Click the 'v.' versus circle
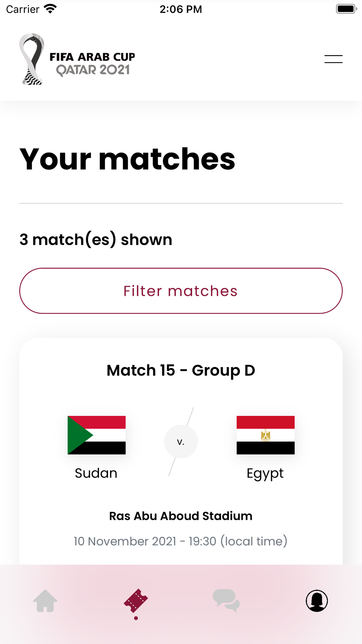The height and width of the screenshot is (644, 362). point(181,442)
